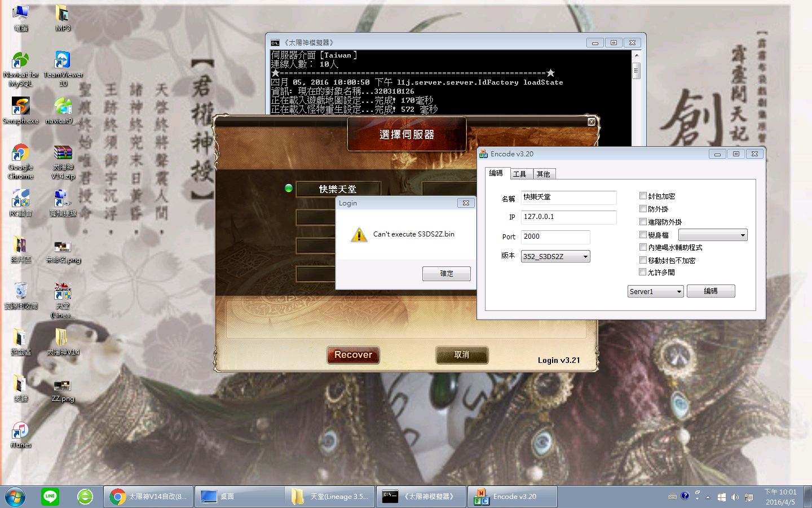This screenshot has width=812, height=508.
Task: Show hidden system tray icons
Action: tap(708, 497)
